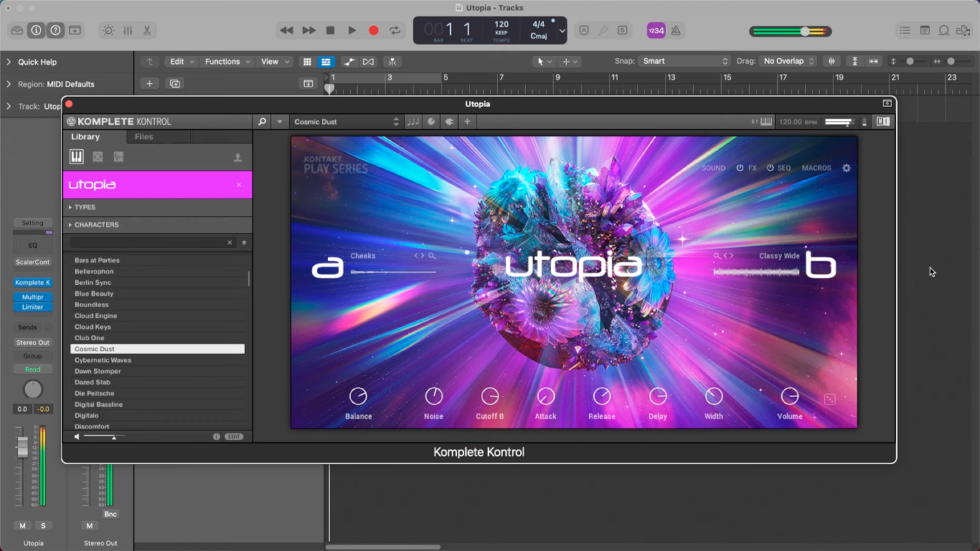Start playback with the Play button
Image resolution: width=980 pixels, height=551 pixels.
pos(352,31)
